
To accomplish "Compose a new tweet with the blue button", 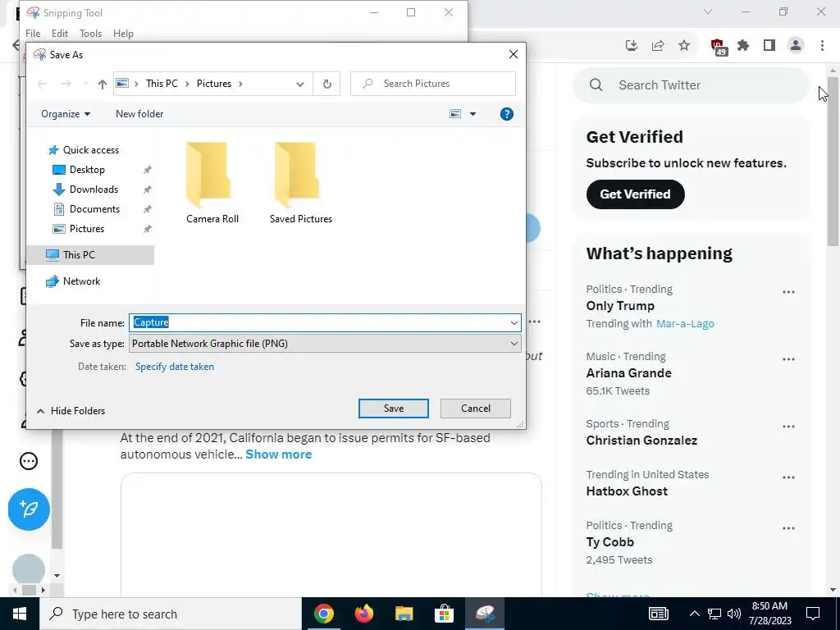I will [x=29, y=509].
